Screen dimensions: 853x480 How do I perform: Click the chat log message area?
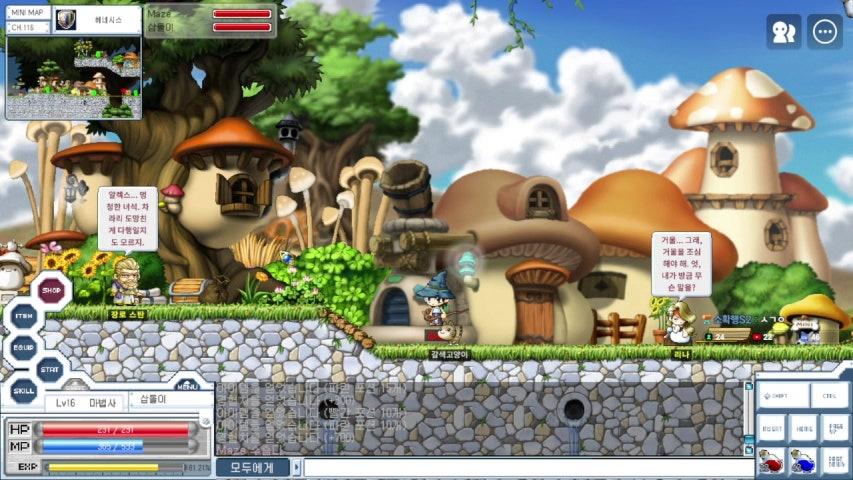point(479,418)
